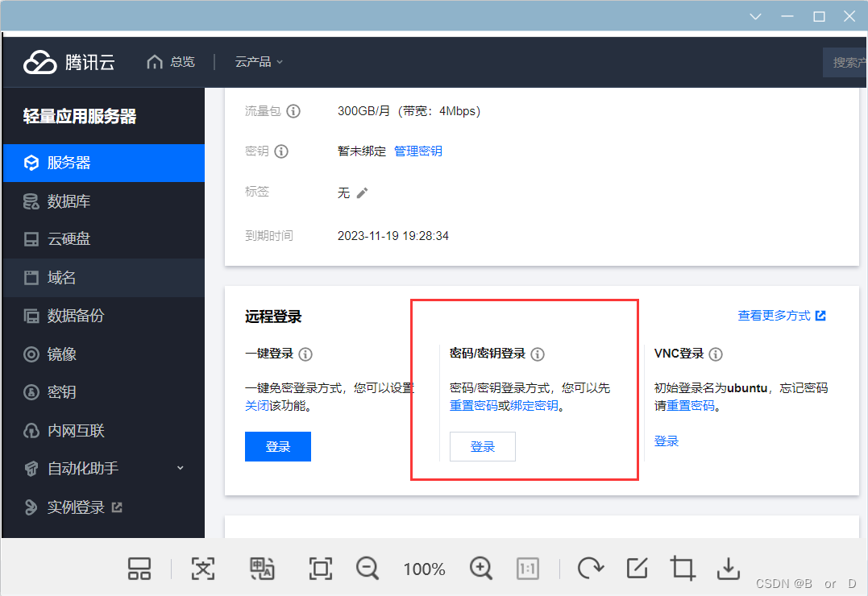The height and width of the screenshot is (596, 868).
Task: Click the 绑定密钥 link
Action: [x=534, y=406]
